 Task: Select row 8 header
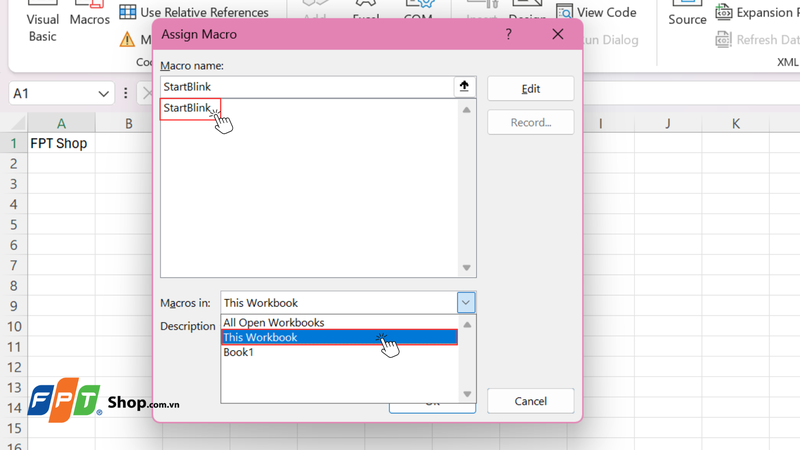tap(14, 286)
